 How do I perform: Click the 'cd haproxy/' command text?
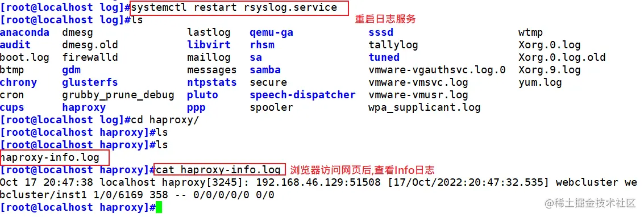[x=165, y=120]
